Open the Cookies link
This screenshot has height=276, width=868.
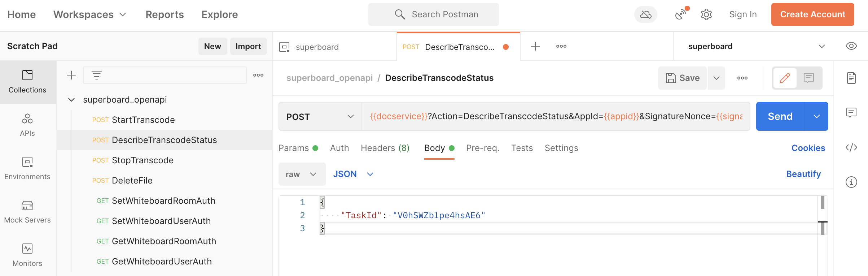[x=808, y=148]
